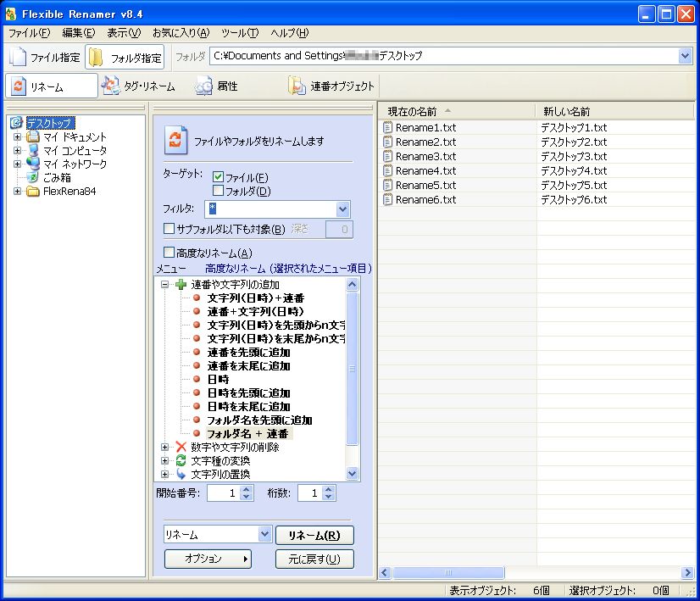Click the file icon of Rename1.txt
Viewport: 700px width, 601px height.
click(x=387, y=127)
